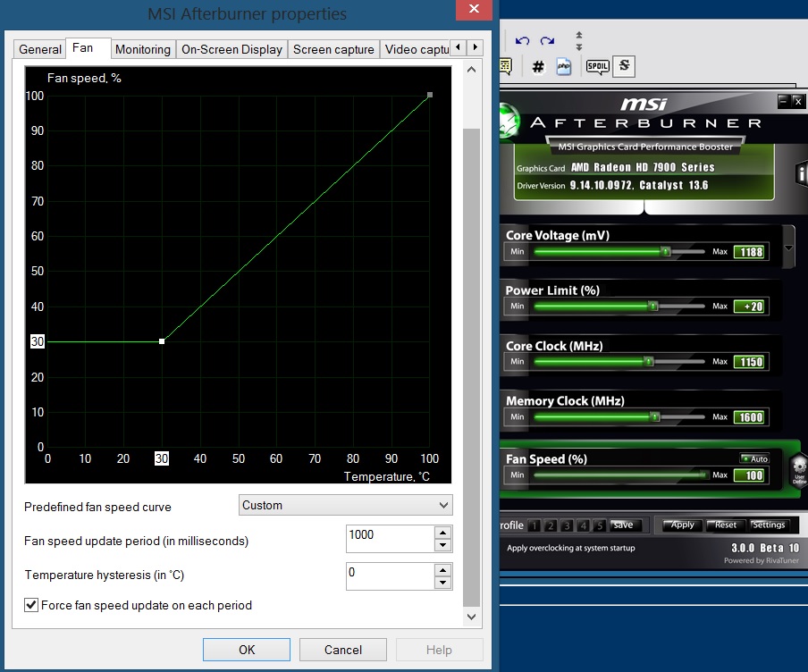
Task: Click the Help button
Action: coord(439,650)
